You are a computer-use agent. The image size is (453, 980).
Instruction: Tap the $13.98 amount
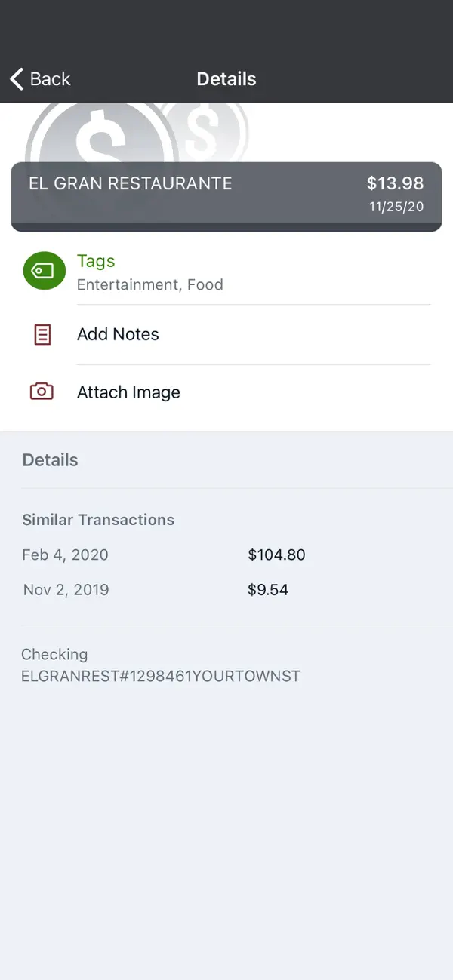pyautogui.click(x=395, y=183)
